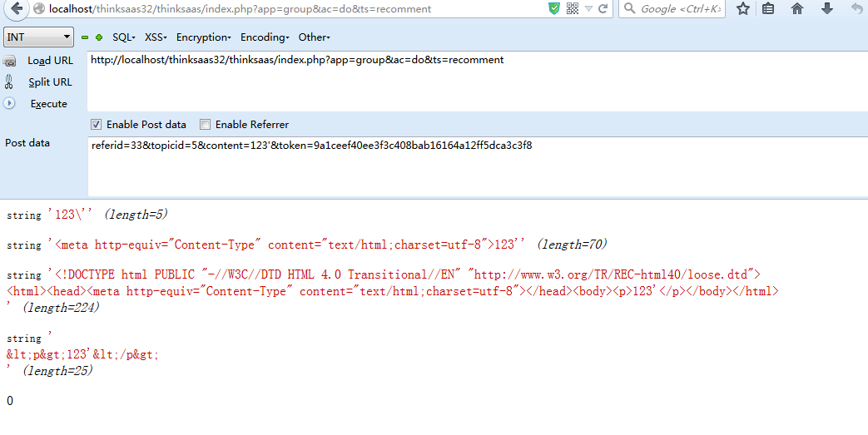Click the green minus HackBar icon
The width and height of the screenshot is (868, 435).
coord(85,37)
